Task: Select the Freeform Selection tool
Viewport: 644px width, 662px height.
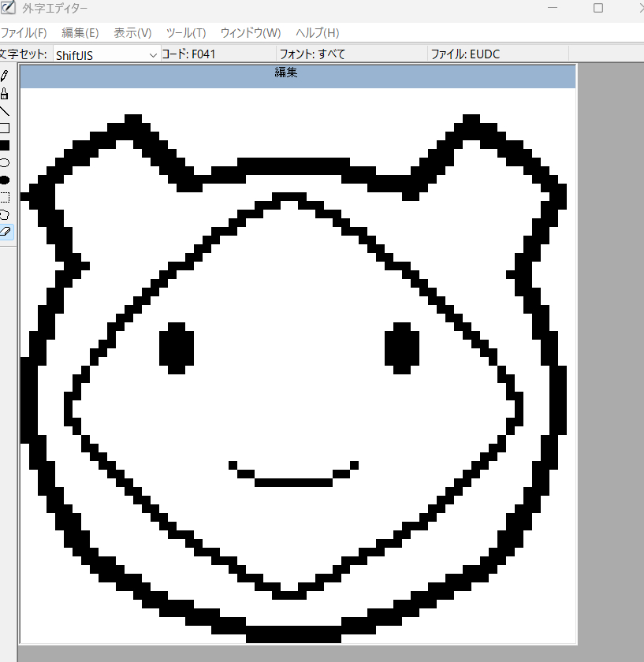Action: [x=4, y=214]
